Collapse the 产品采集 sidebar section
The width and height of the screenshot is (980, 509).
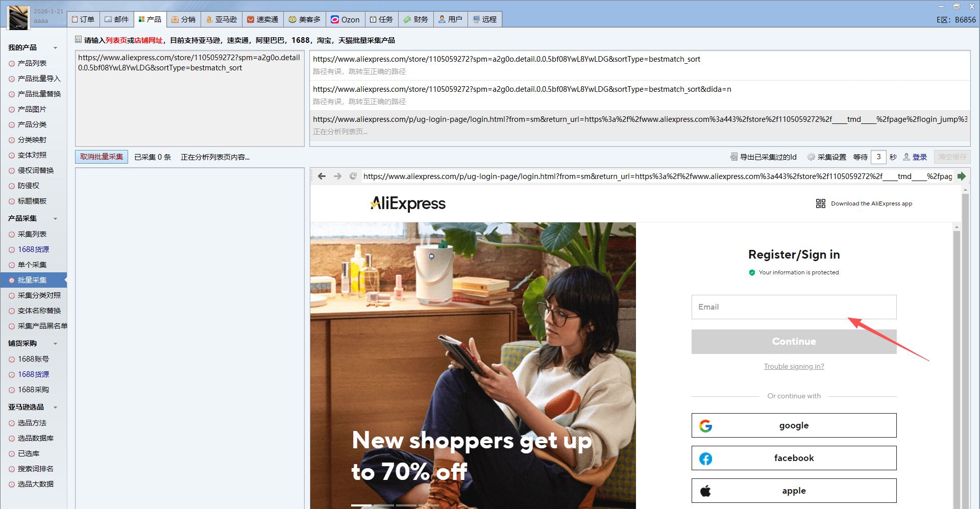(x=55, y=219)
